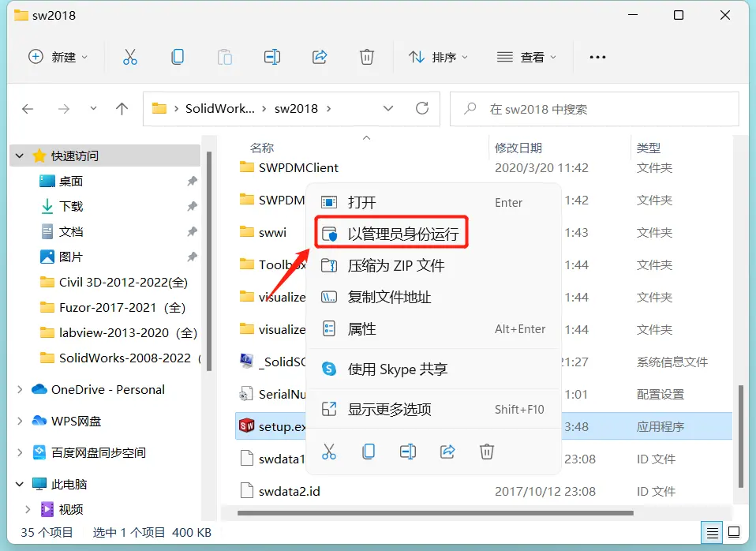Click the toolbar Delete trash icon
This screenshot has width=756, height=551.
367,57
